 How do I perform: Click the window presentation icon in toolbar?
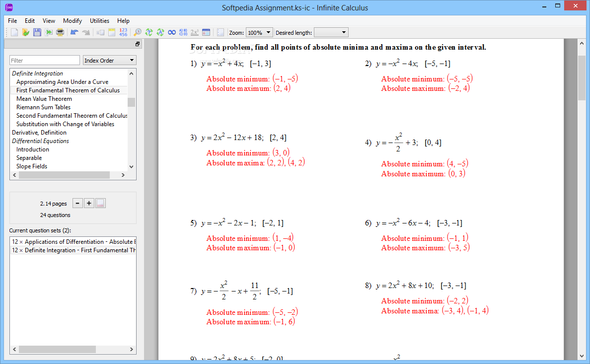(206, 32)
